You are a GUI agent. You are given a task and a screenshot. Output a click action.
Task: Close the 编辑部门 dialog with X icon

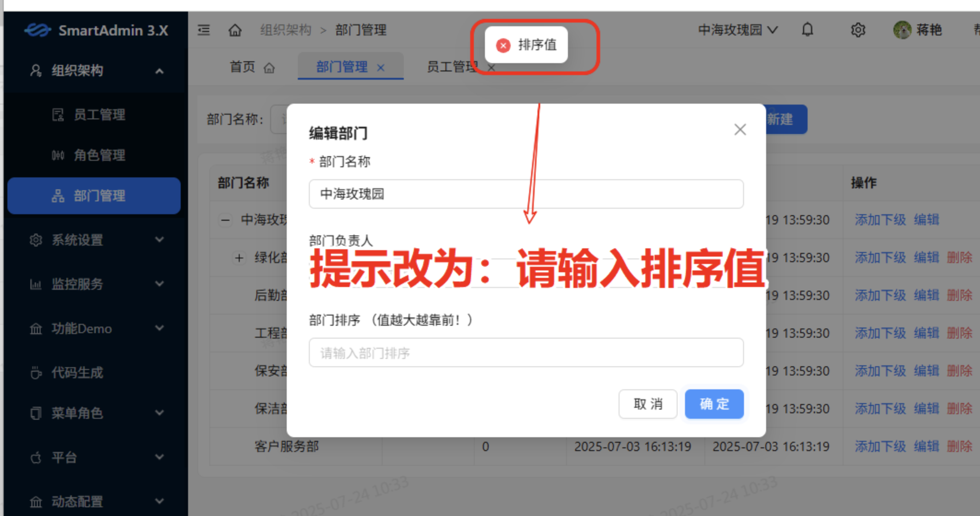coord(740,129)
